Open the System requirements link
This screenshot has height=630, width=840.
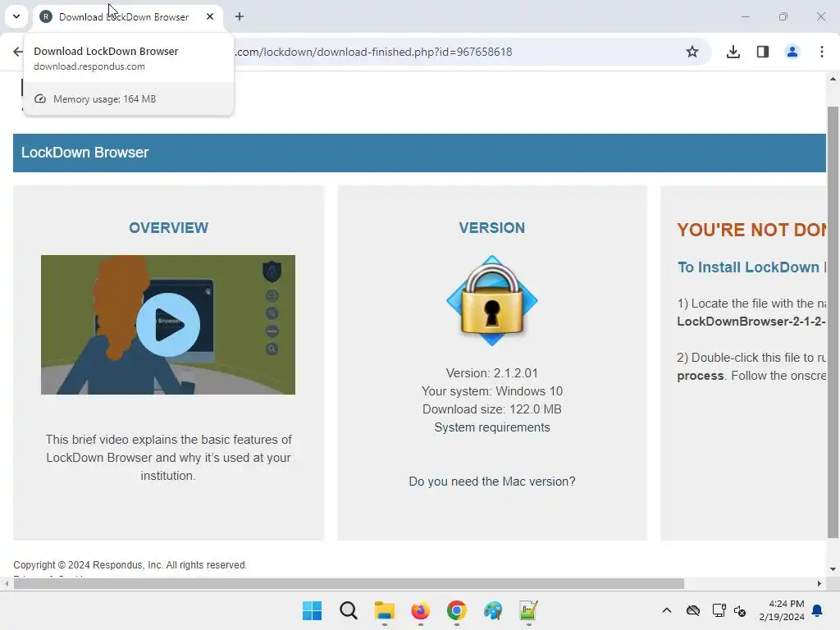[492, 427]
